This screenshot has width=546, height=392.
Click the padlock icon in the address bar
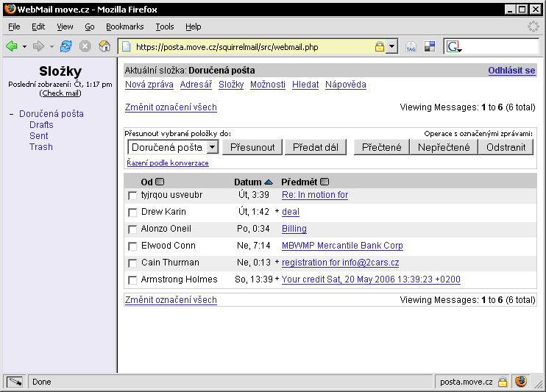click(380, 46)
